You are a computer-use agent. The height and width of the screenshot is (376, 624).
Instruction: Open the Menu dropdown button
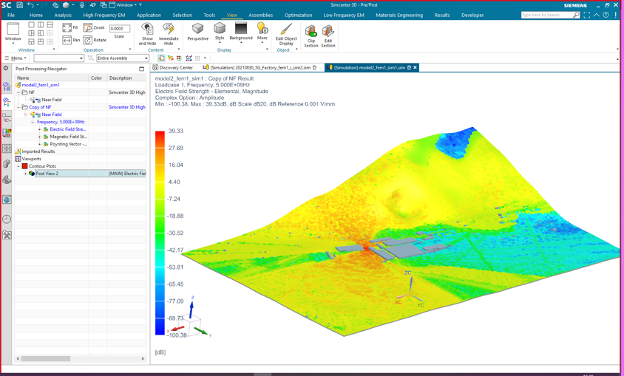click(16, 58)
